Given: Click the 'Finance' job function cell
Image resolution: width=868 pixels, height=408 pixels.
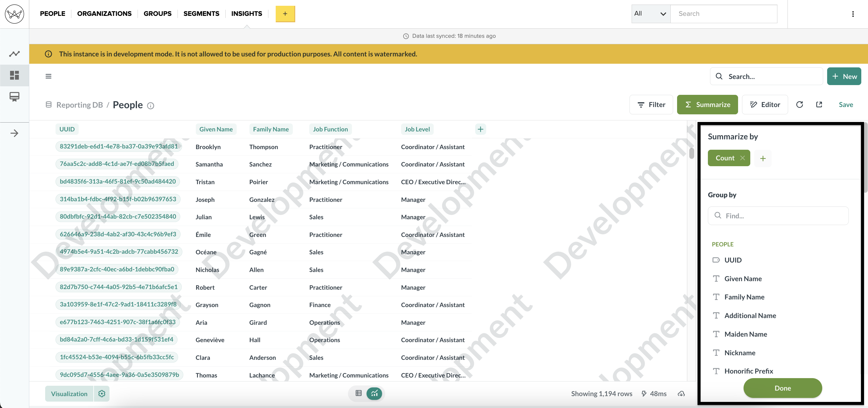Looking at the screenshot, I should (320, 305).
